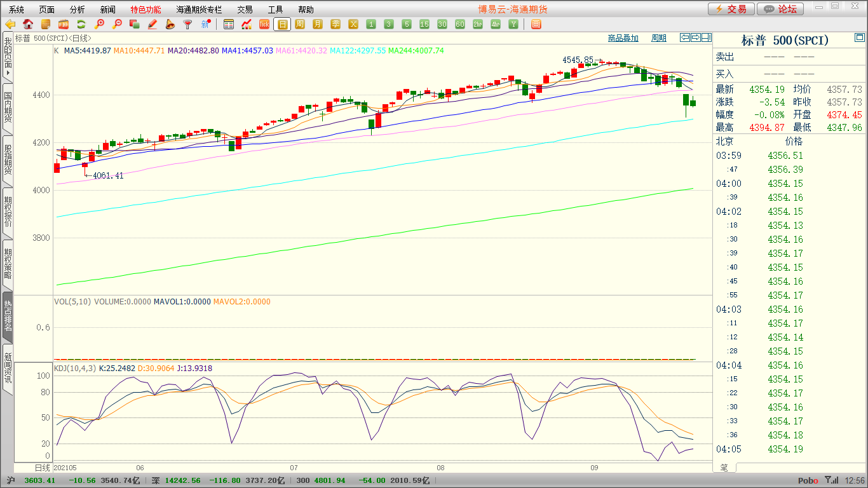Select quarterly 季 period chart
Image resolution: width=868 pixels, height=488 pixels.
(336, 24)
